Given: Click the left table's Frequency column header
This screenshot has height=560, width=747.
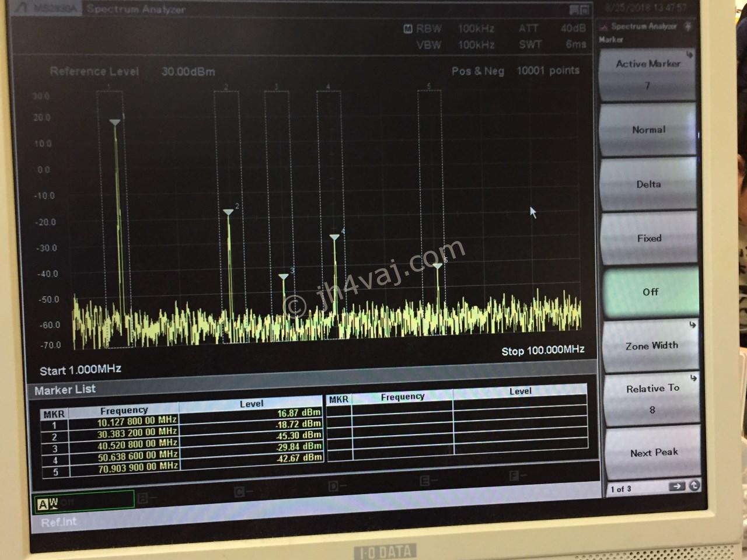Looking at the screenshot, I should point(124,411).
